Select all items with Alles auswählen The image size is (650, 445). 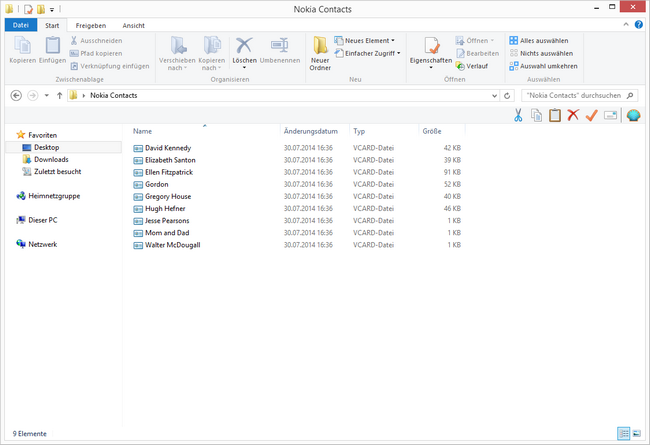click(539, 41)
